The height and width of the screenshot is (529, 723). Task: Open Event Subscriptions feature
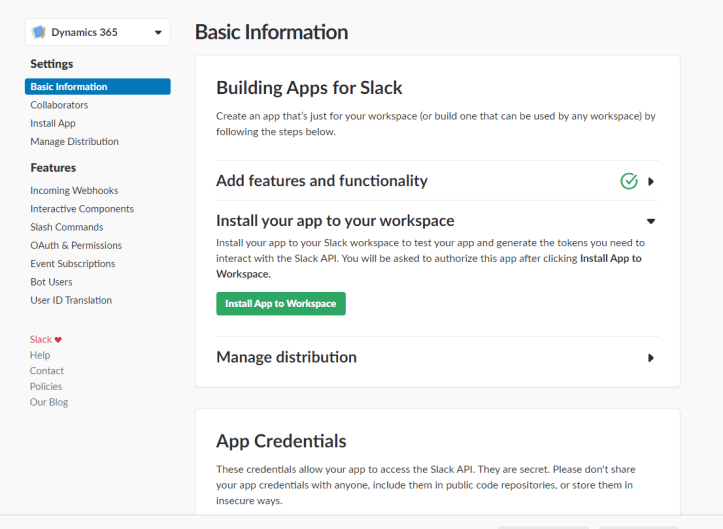click(73, 264)
